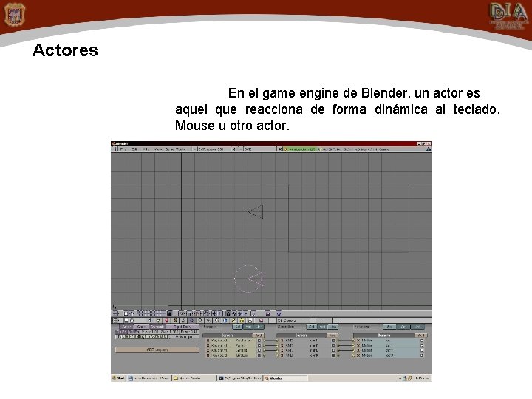Toggle the Ghost button

[x=141, y=327]
